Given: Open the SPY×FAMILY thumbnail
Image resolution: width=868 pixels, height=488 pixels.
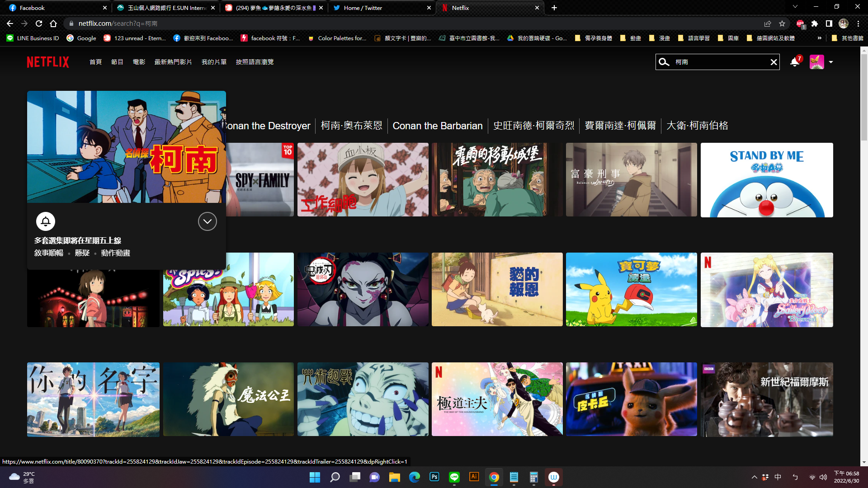Looking at the screenshot, I should click(x=260, y=180).
